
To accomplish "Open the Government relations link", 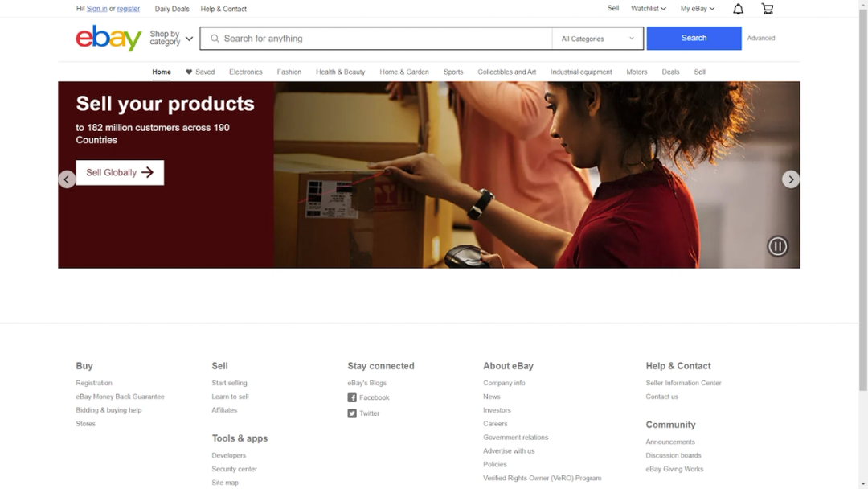I will tap(516, 438).
